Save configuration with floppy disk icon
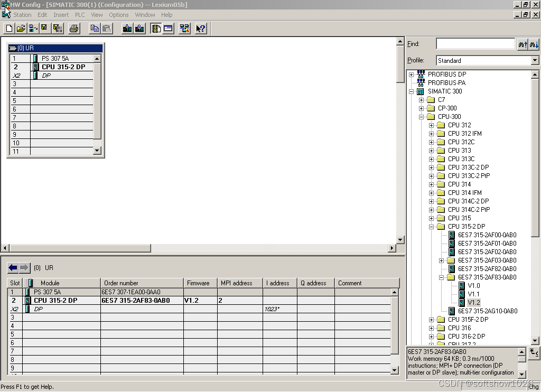This screenshot has height=392, width=541. (44, 29)
